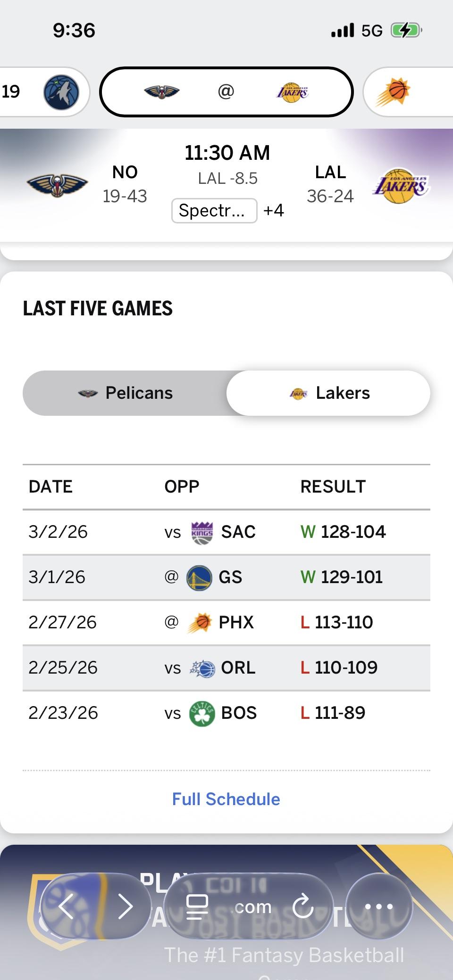Open the Full Schedule link
453x980 pixels.
(226, 799)
